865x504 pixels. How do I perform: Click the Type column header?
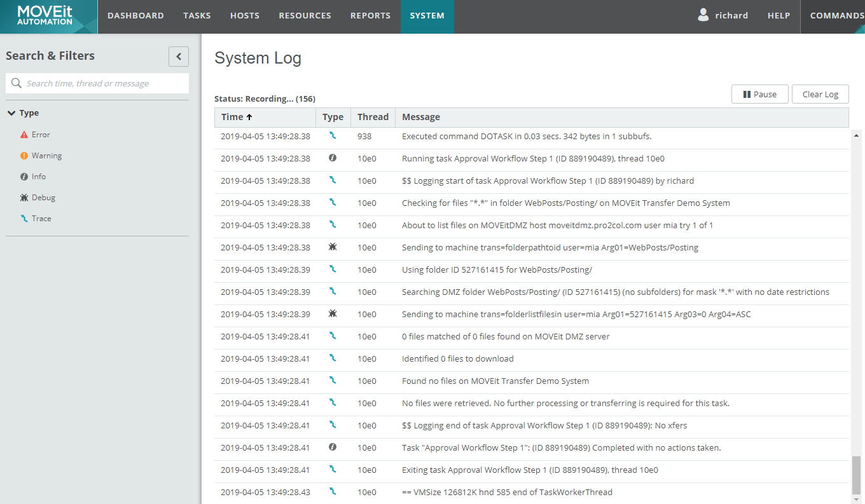coord(333,117)
